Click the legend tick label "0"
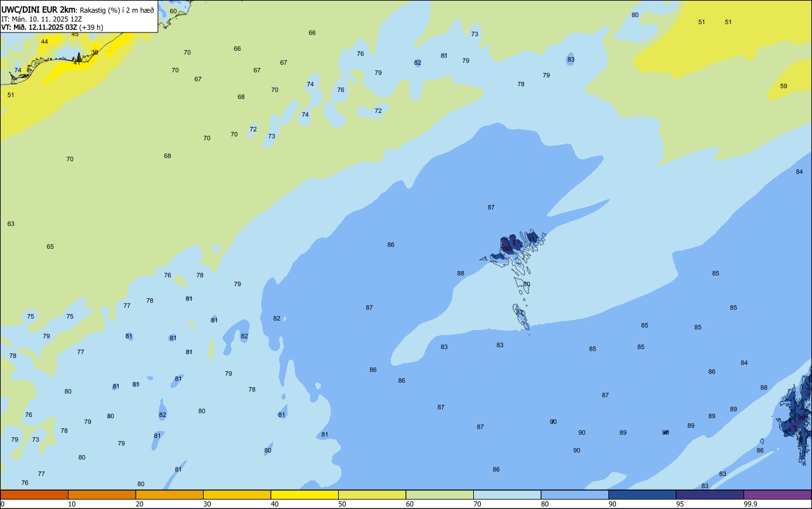This screenshot has width=812, height=509. [3, 504]
